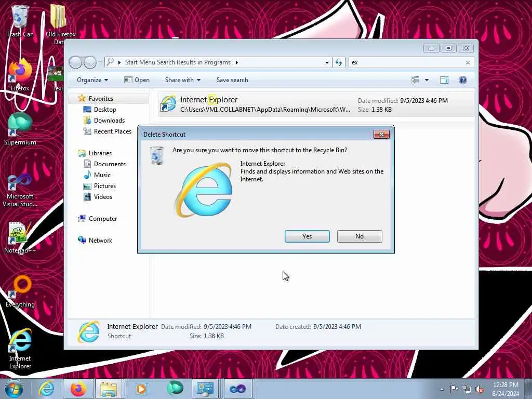Screen dimensions: 532x399
Task: Open Explorer help icon
Action: (462, 80)
